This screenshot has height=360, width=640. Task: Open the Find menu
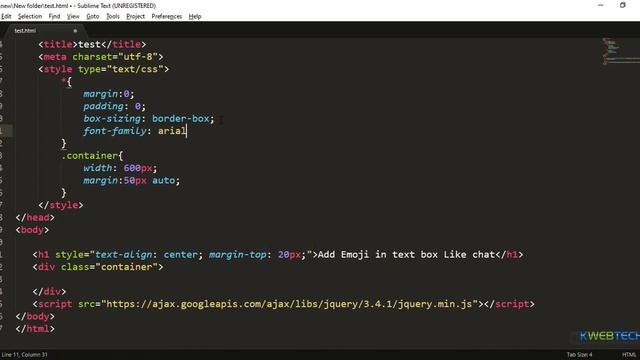coord(54,16)
